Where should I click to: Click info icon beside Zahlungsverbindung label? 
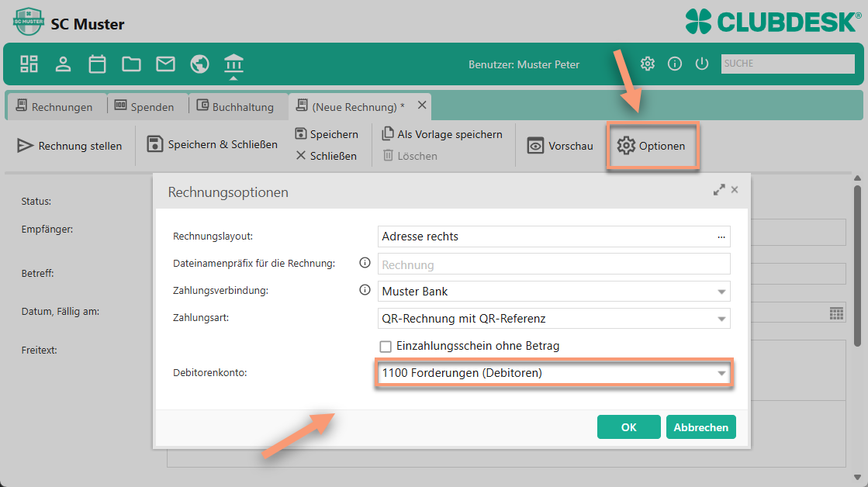(365, 289)
